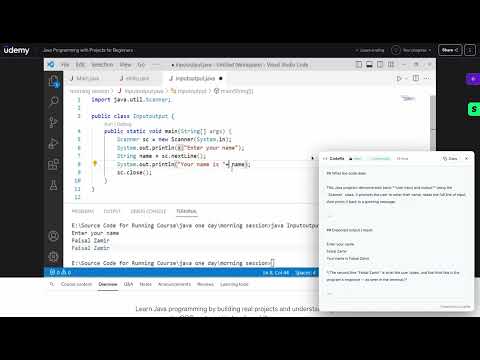Open the Reviews tab
480x360 pixels.
[x=205, y=284]
